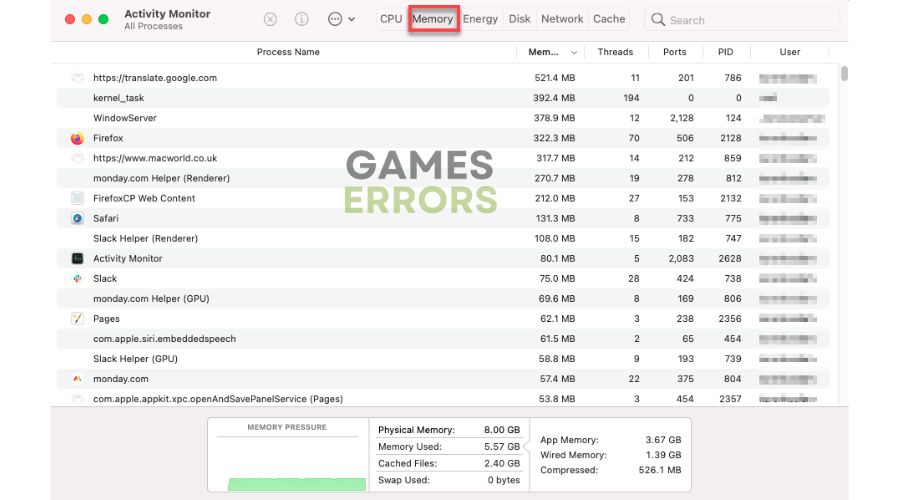The width and height of the screenshot is (900, 500).
Task: Sort by PID column header
Action: point(726,52)
